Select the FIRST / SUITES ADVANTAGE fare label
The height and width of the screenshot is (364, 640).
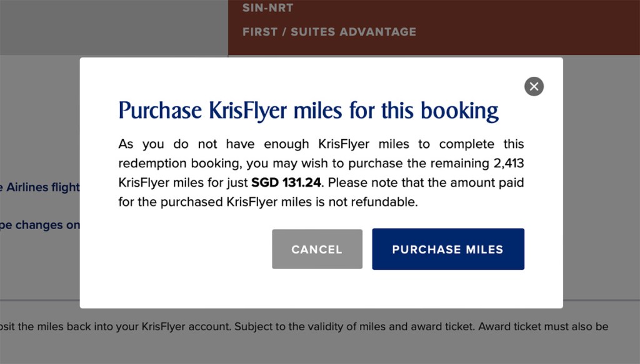(x=329, y=32)
